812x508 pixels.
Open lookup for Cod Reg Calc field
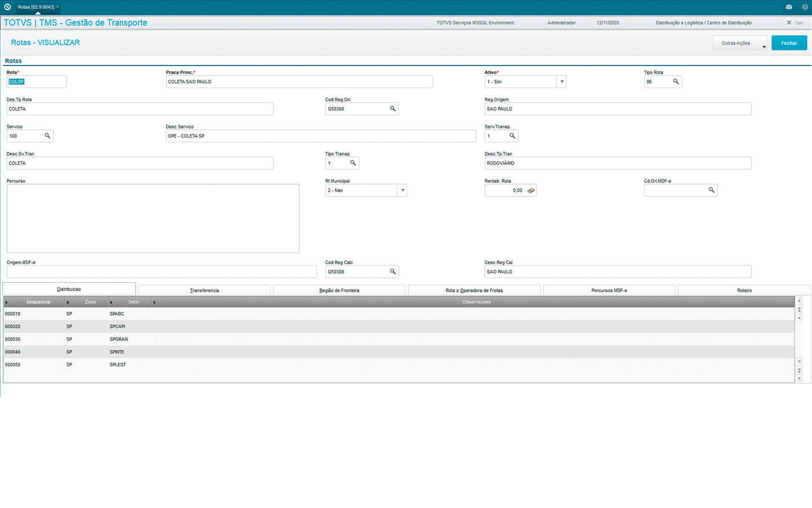[392, 272]
